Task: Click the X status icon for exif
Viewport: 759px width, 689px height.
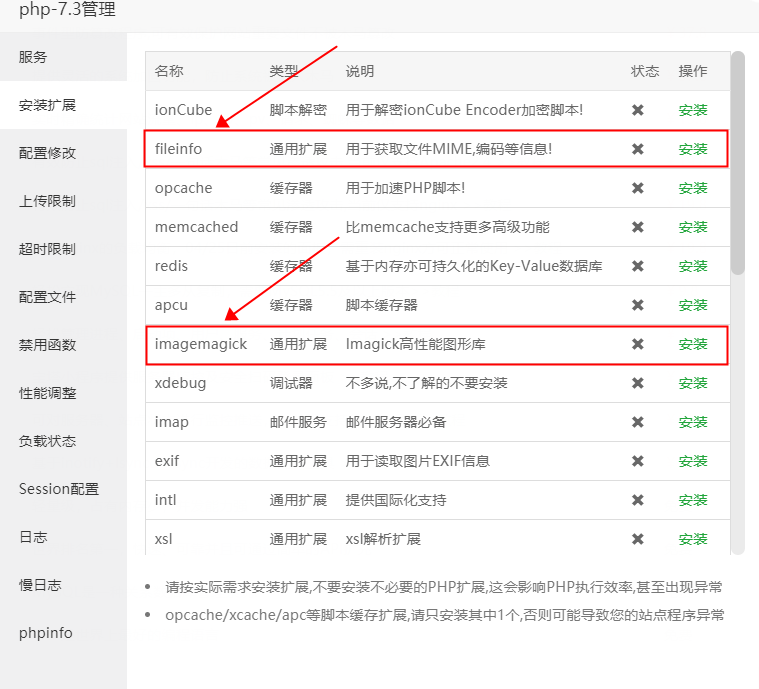Action: pyautogui.click(x=638, y=461)
